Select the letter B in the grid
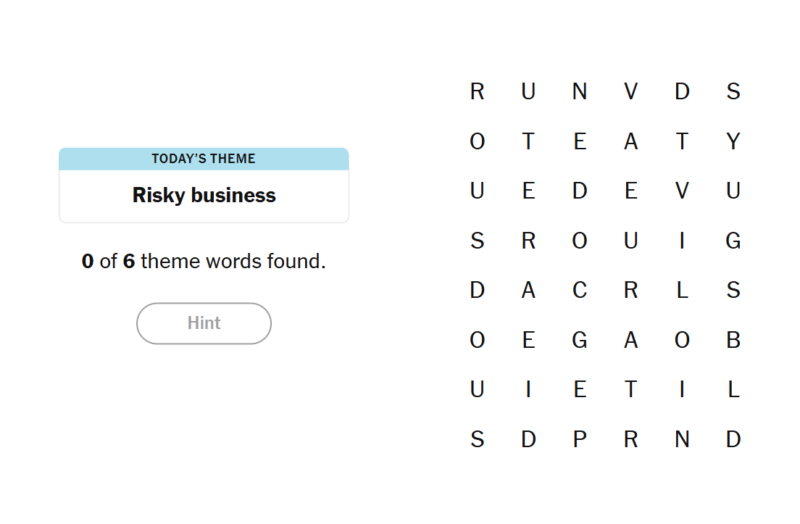This screenshot has width=800, height=524. [733, 340]
